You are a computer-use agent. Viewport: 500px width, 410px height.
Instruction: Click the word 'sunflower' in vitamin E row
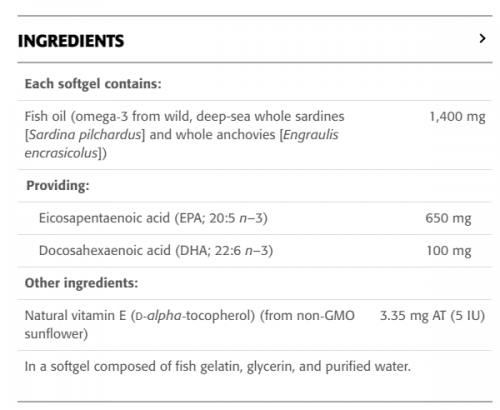coord(54,334)
